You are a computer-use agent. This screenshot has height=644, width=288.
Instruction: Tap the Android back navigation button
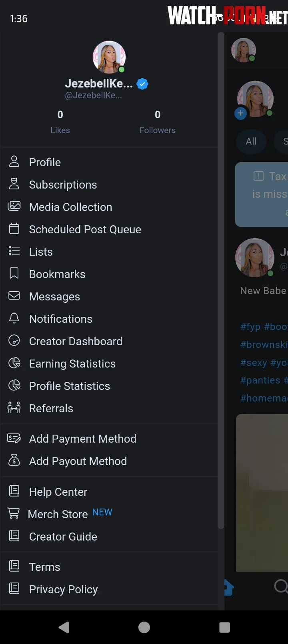[x=64, y=627]
